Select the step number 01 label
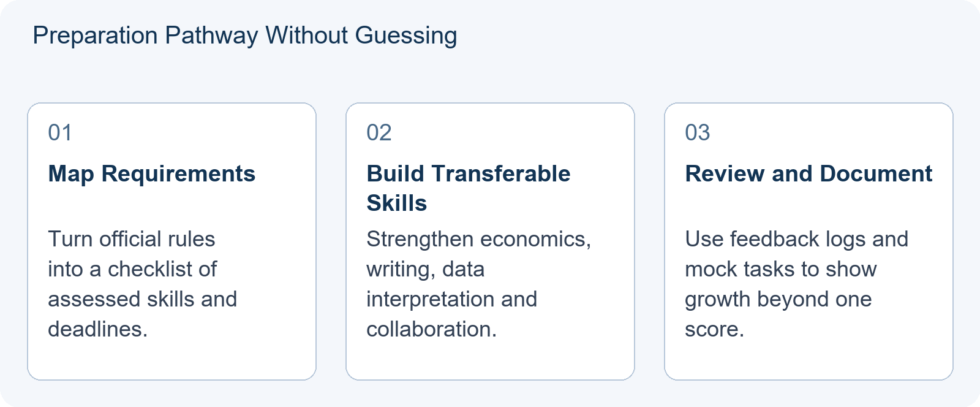The image size is (980, 407). coord(60,132)
